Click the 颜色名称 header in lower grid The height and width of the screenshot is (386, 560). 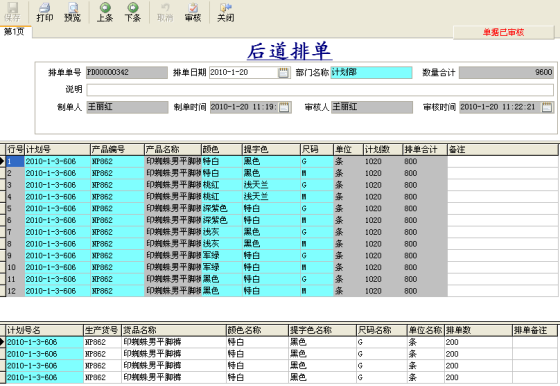tap(258, 330)
